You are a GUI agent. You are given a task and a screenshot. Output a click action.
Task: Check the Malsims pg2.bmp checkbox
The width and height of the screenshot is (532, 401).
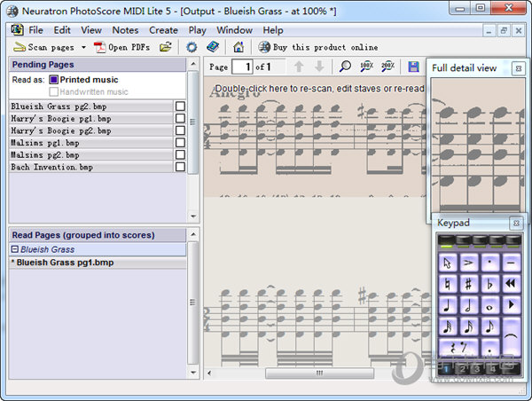click(180, 154)
